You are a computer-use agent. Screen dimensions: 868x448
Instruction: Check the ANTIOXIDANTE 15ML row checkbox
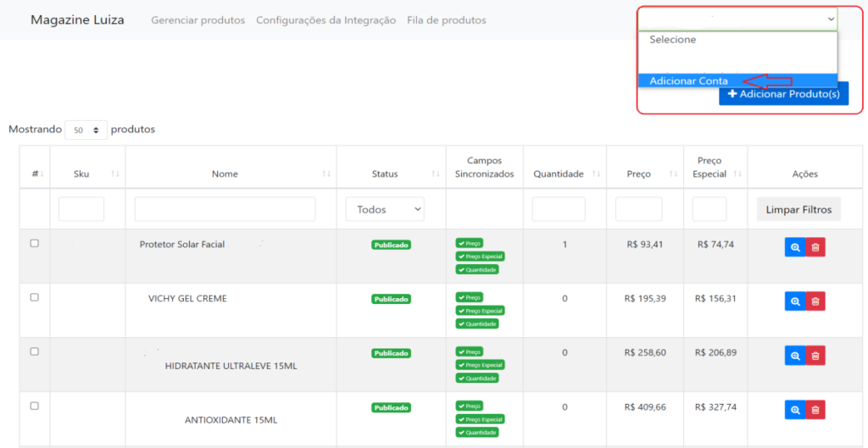click(x=35, y=406)
